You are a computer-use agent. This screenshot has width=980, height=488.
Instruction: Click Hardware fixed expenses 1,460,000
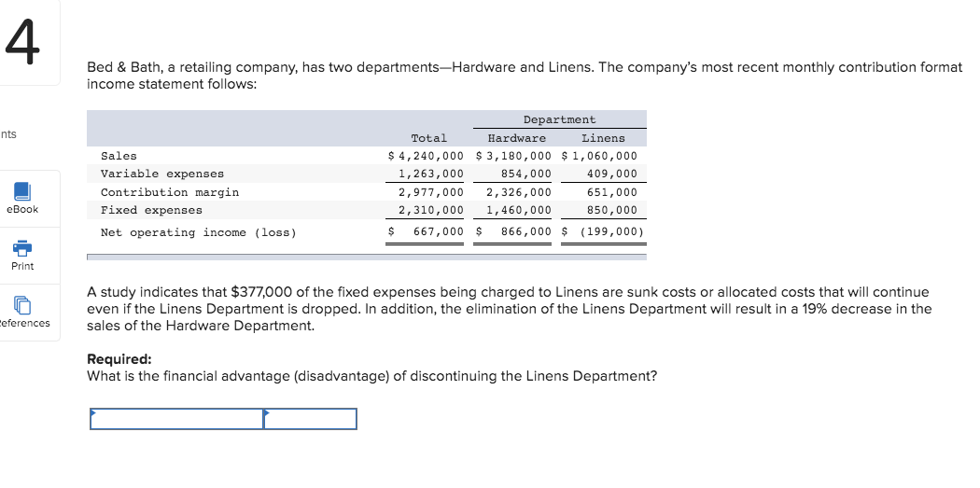tap(519, 211)
